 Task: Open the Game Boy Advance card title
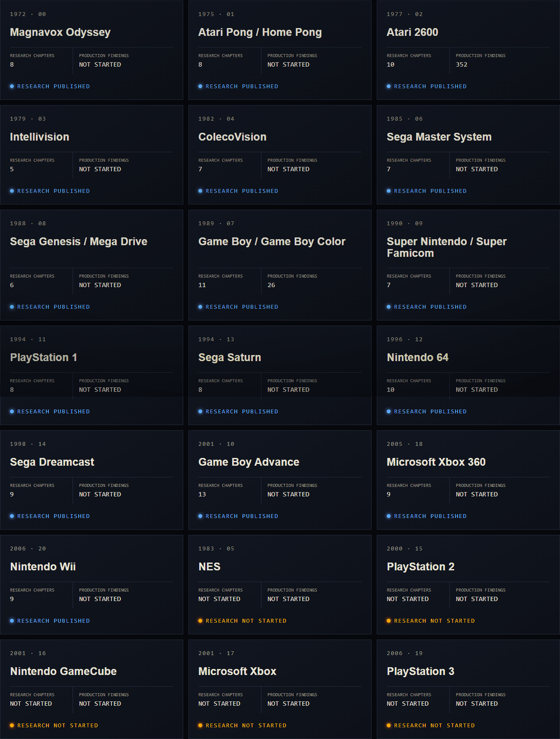pyautogui.click(x=248, y=462)
